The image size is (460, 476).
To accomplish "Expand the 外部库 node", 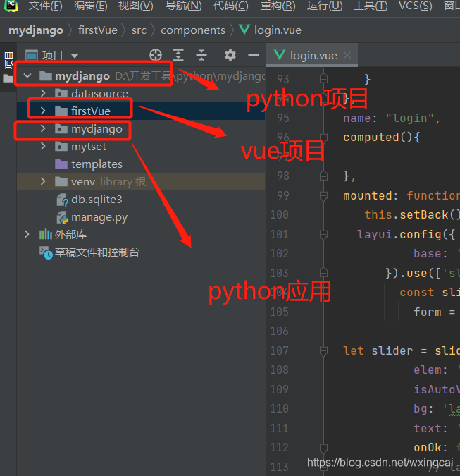I will click(27, 234).
